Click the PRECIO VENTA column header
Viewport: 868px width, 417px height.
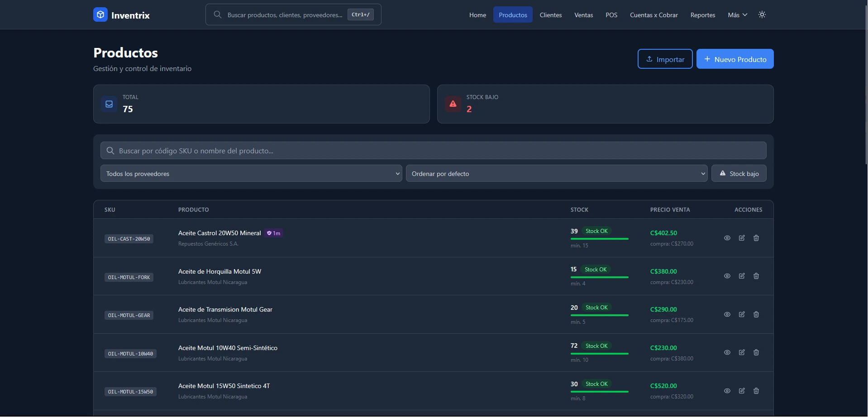click(x=670, y=210)
